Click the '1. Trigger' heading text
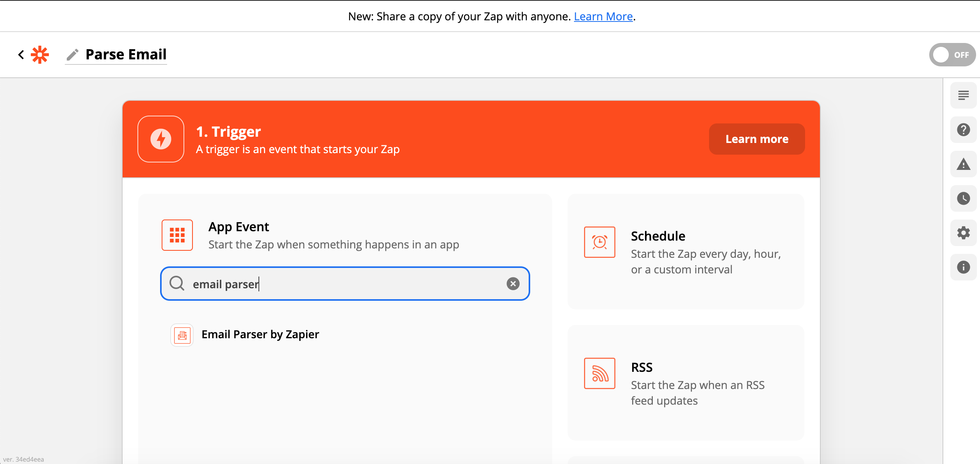 pyautogui.click(x=228, y=132)
